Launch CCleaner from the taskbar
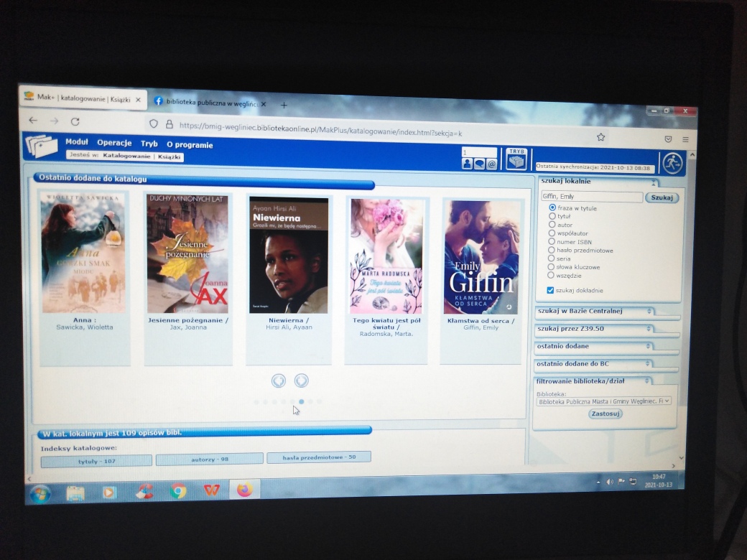This screenshot has height=560, width=747. click(x=144, y=491)
